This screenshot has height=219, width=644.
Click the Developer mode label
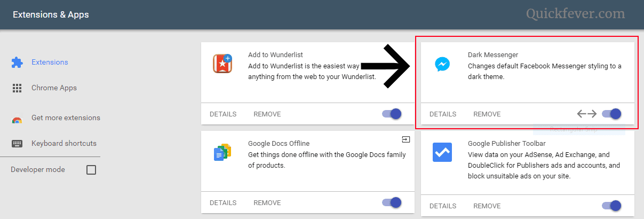38,169
